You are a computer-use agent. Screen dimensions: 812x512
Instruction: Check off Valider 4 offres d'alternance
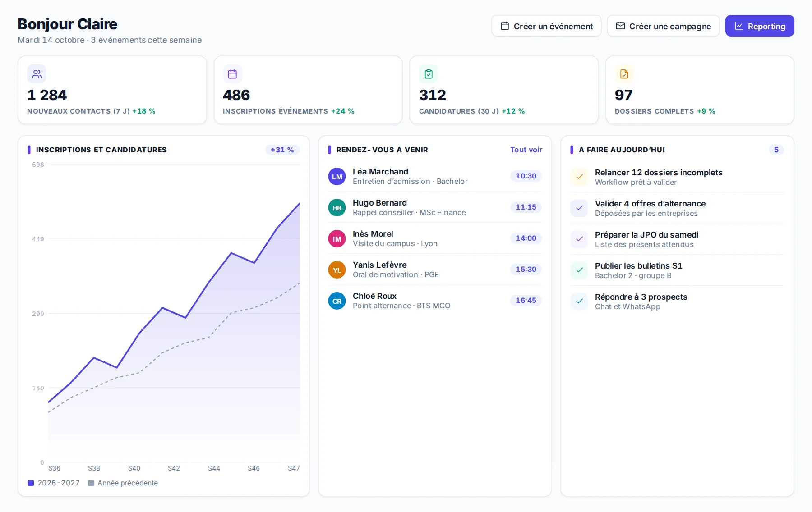click(x=579, y=208)
